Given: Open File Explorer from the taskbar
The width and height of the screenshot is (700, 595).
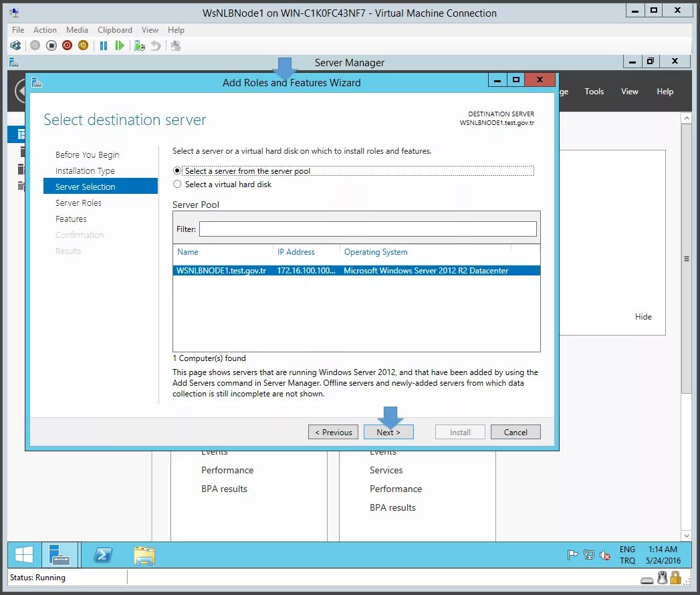Looking at the screenshot, I should pyautogui.click(x=144, y=556).
